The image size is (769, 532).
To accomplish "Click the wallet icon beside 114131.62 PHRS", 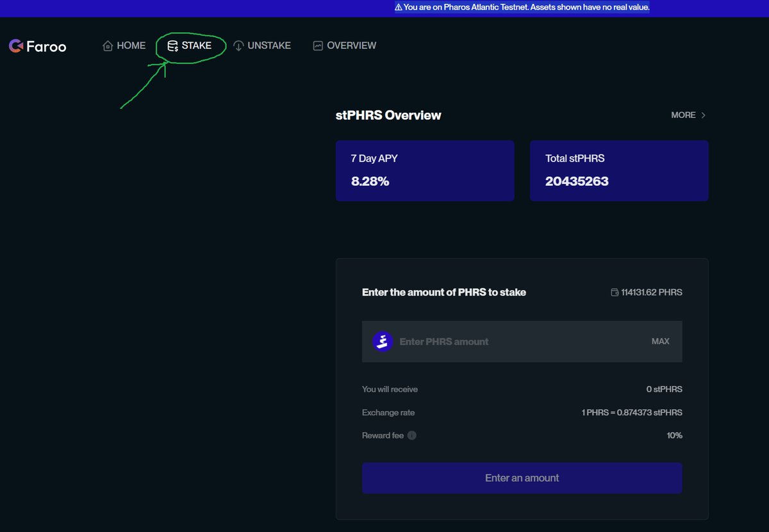I will pyautogui.click(x=614, y=292).
